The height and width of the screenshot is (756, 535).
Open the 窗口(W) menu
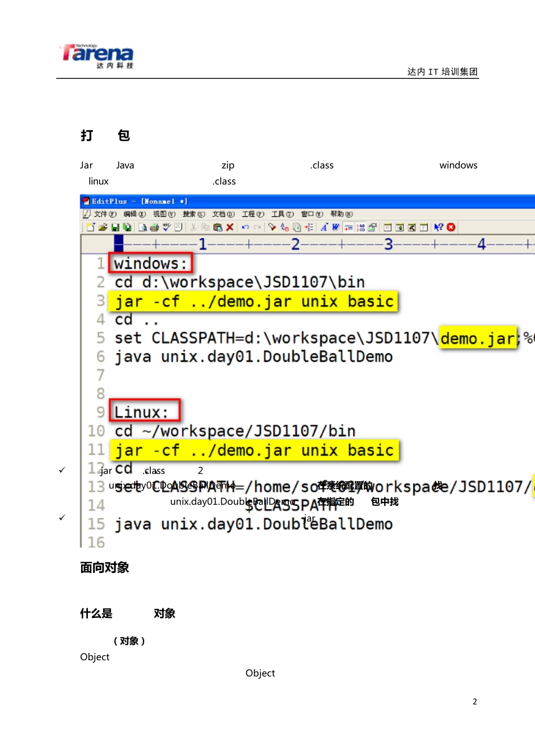tap(312, 214)
